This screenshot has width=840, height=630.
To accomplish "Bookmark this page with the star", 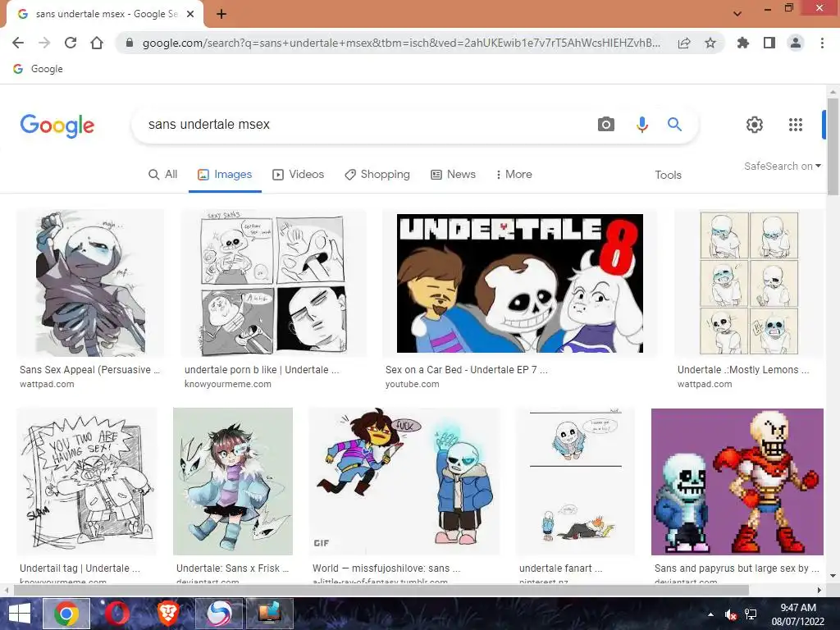I will (x=710, y=43).
